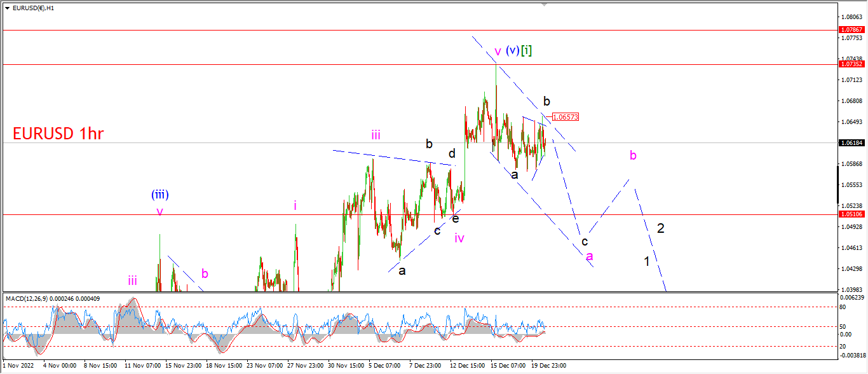The width and height of the screenshot is (868, 374).
Task: Select the red 1.07867 price level tag
Action: click(851, 30)
